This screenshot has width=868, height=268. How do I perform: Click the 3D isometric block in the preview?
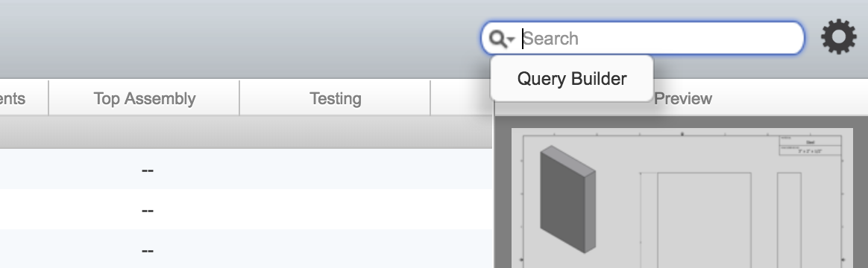pos(567,199)
